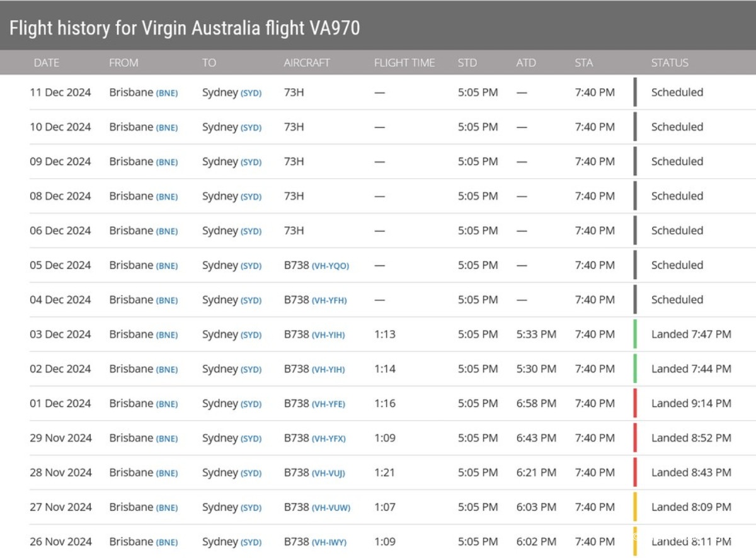Select the 03 Dec 2024 date cell
The height and width of the screenshot is (558, 756).
pos(60,334)
